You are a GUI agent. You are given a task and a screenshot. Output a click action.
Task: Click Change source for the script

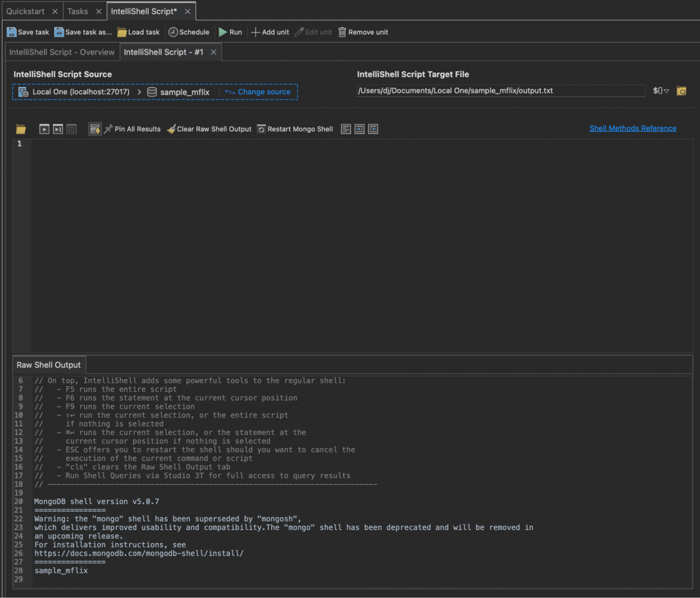pyautogui.click(x=258, y=92)
